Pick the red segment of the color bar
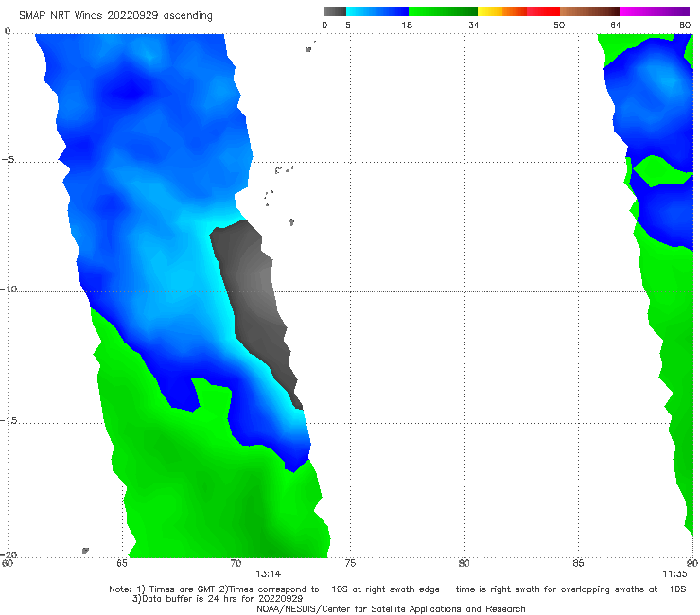The height and width of the screenshot is (615, 700). (543, 11)
